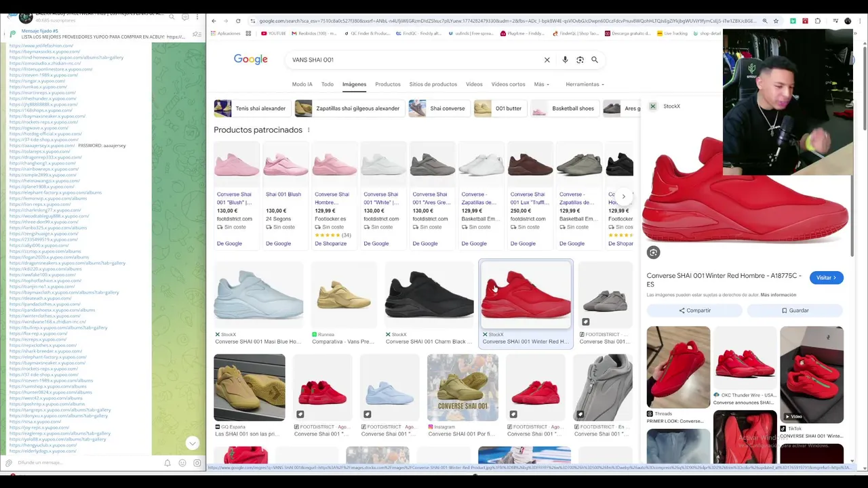Viewport: 868px width, 488px height.
Task: Open the Extensions puzzle icon in Chrome
Action: [818, 21]
